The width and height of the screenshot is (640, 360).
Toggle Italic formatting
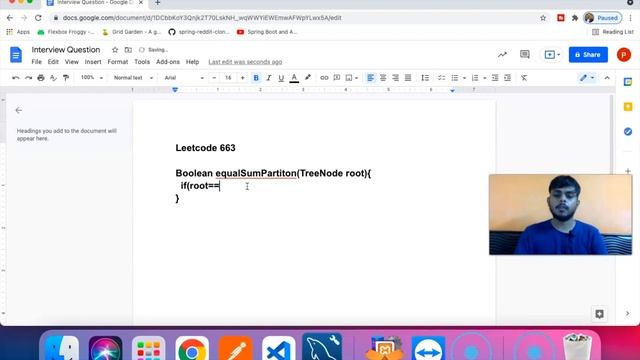tap(269, 78)
